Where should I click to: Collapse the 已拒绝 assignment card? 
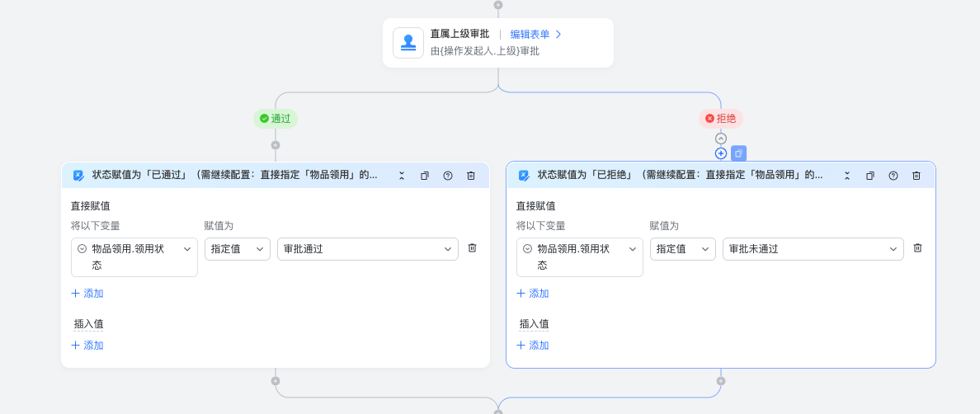click(847, 176)
